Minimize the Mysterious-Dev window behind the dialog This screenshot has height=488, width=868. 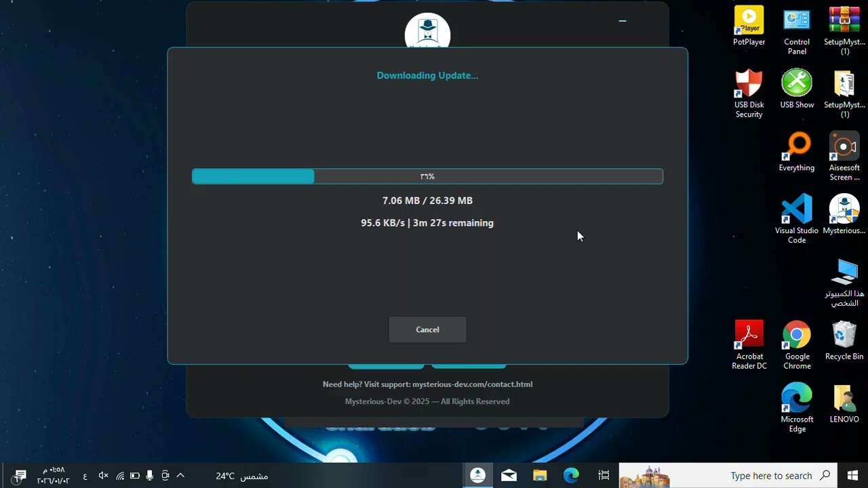coord(623,21)
